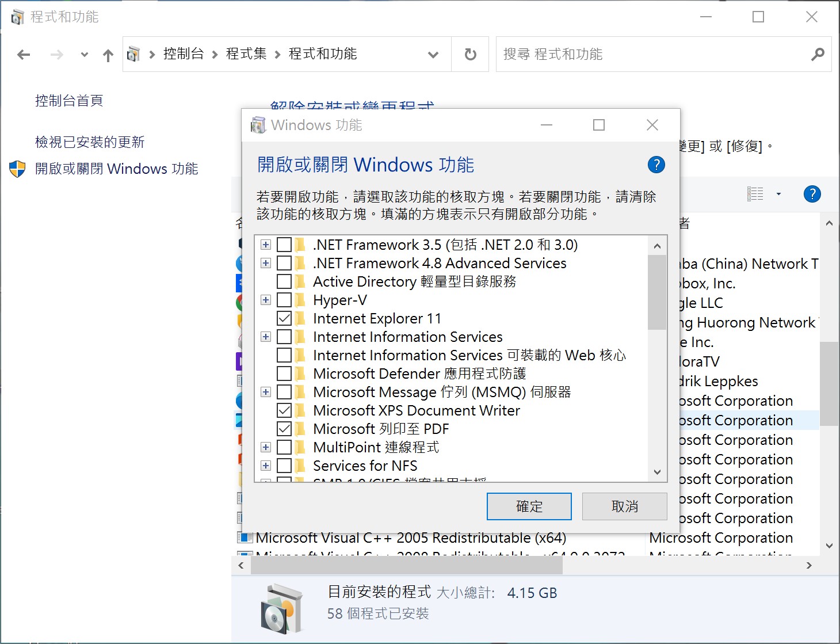Enable Internet Information Services checkbox
The image size is (840, 644).
pyautogui.click(x=284, y=337)
